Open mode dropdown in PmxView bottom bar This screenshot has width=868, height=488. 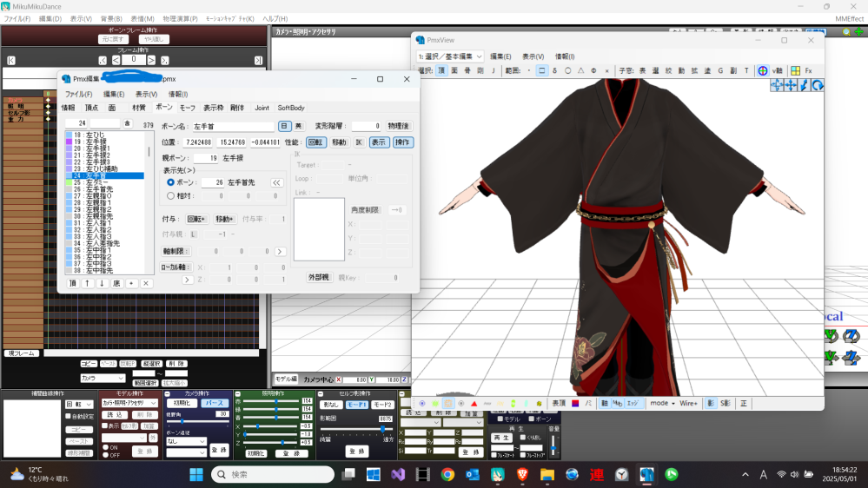click(663, 404)
